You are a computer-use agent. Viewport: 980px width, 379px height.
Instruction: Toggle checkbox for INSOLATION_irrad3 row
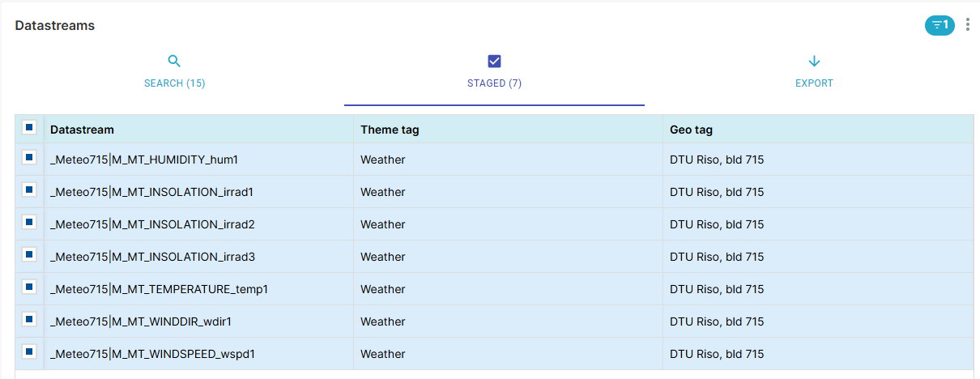click(29, 254)
